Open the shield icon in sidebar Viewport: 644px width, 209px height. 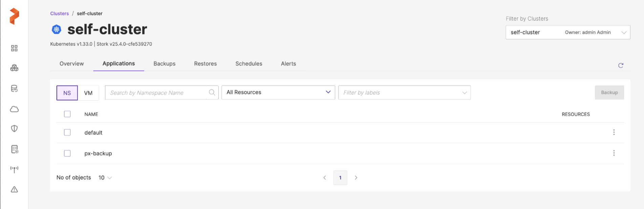(14, 129)
